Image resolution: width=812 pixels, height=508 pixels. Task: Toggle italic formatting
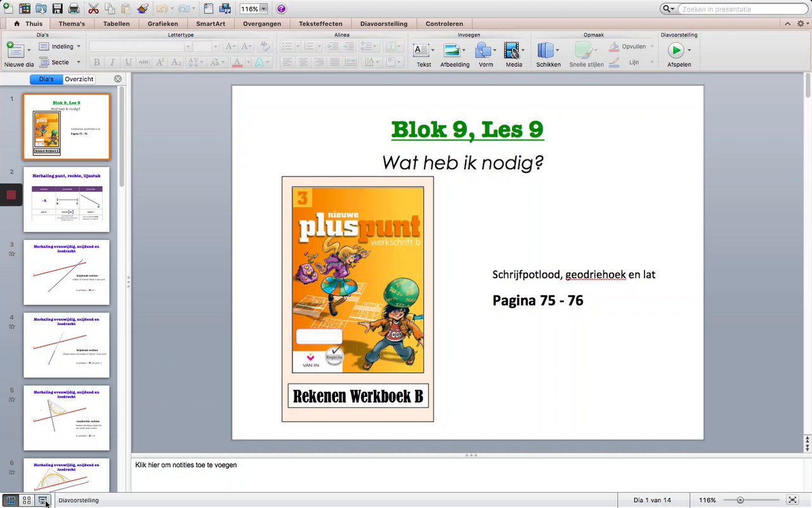click(x=112, y=62)
